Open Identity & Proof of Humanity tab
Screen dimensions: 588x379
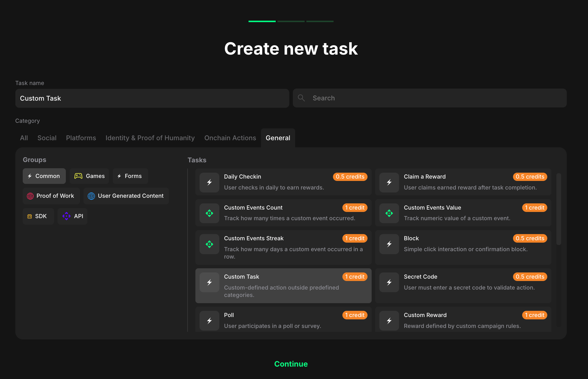point(150,138)
